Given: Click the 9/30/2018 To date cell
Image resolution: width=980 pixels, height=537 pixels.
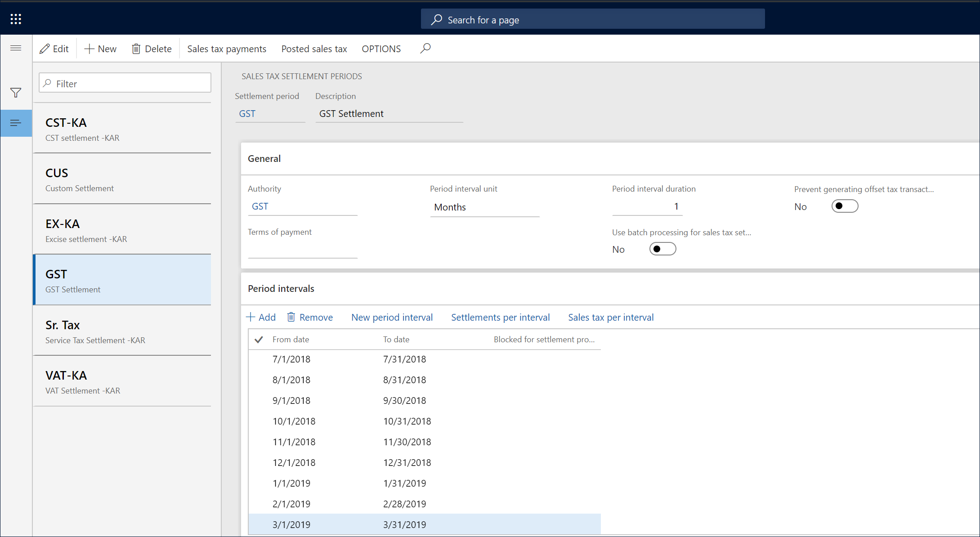Looking at the screenshot, I should pos(404,400).
